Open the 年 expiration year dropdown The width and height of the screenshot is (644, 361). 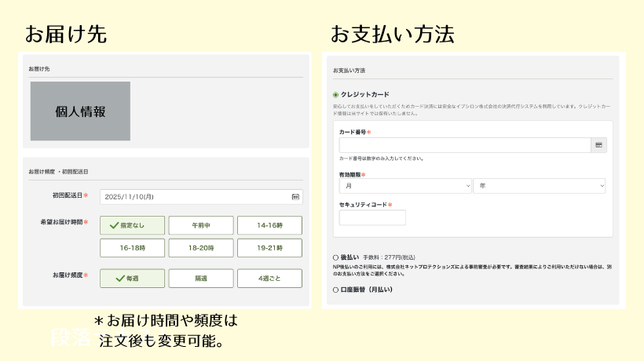[x=539, y=186]
